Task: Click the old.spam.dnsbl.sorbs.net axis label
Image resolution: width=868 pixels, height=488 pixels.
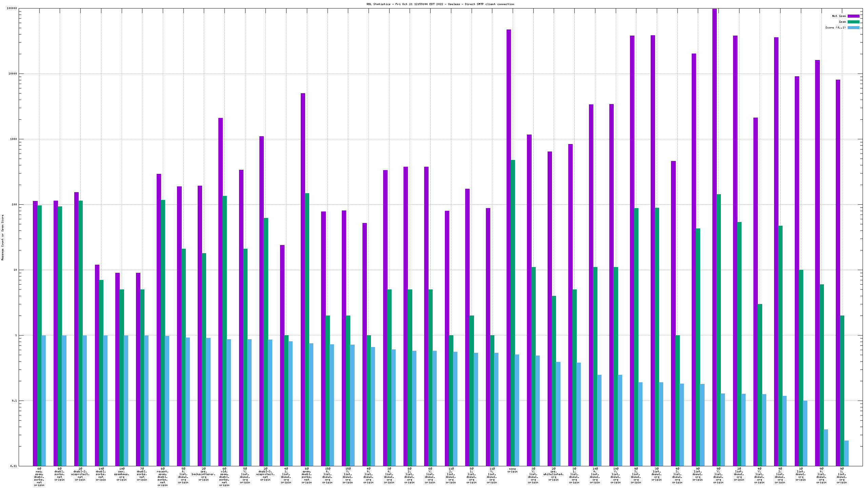Action: tap(224, 477)
